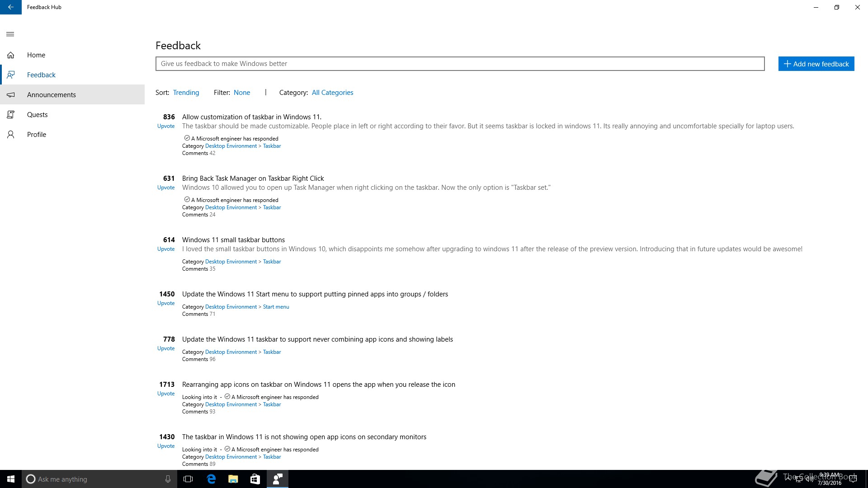Click Taskbar category link under 631 feedback

272,207
